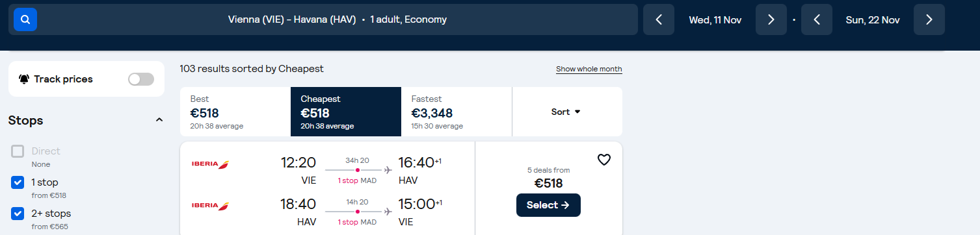Uncheck the 1 stop checkbox
The width and height of the screenshot is (980, 235).
tap(18, 182)
